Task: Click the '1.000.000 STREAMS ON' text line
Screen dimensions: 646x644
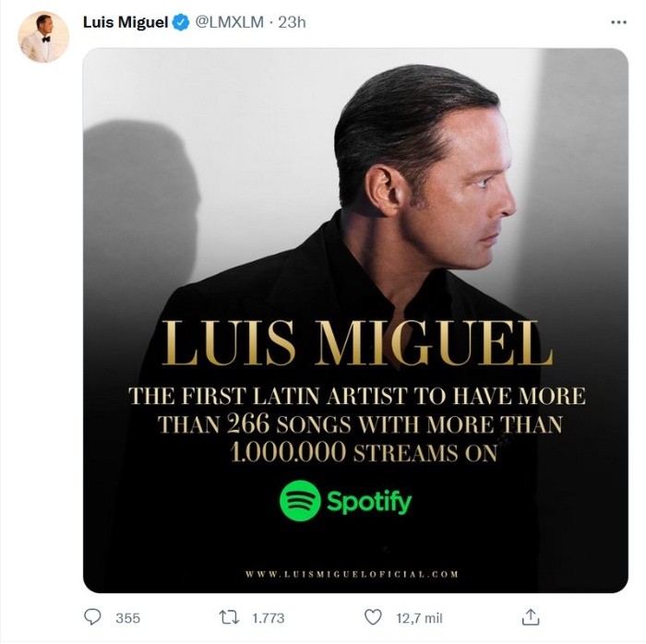Action: click(x=356, y=453)
